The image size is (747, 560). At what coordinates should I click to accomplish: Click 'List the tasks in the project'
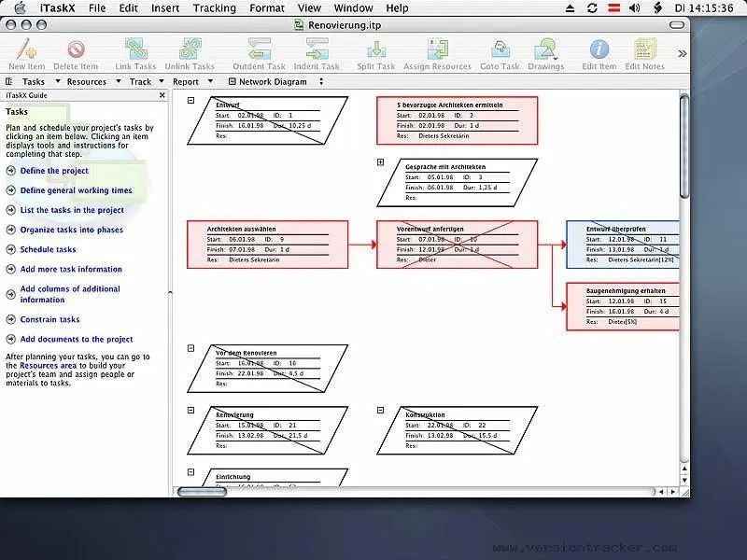pos(72,210)
